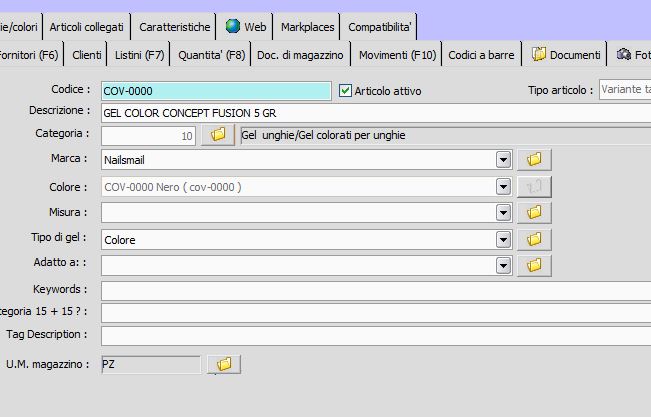Open the Markplaces tab
This screenshot has width=651, height=417.
tap(307, 27)
